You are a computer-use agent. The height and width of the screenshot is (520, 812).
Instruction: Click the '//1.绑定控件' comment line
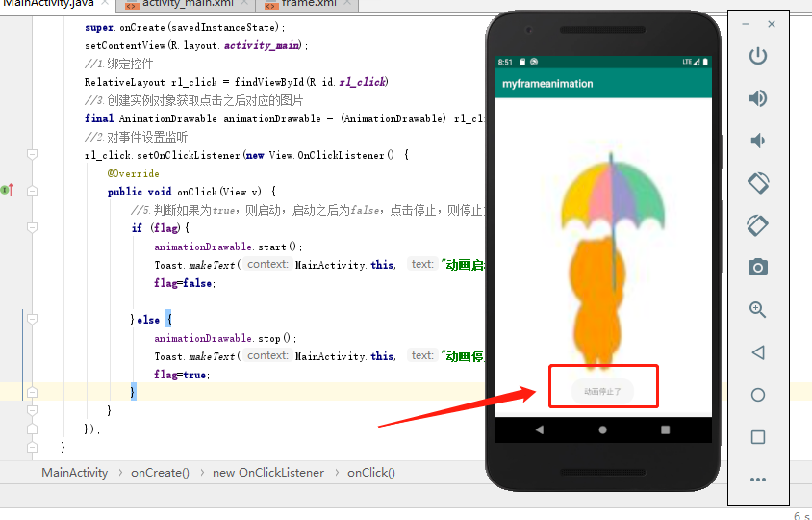[x=118, y=64]
